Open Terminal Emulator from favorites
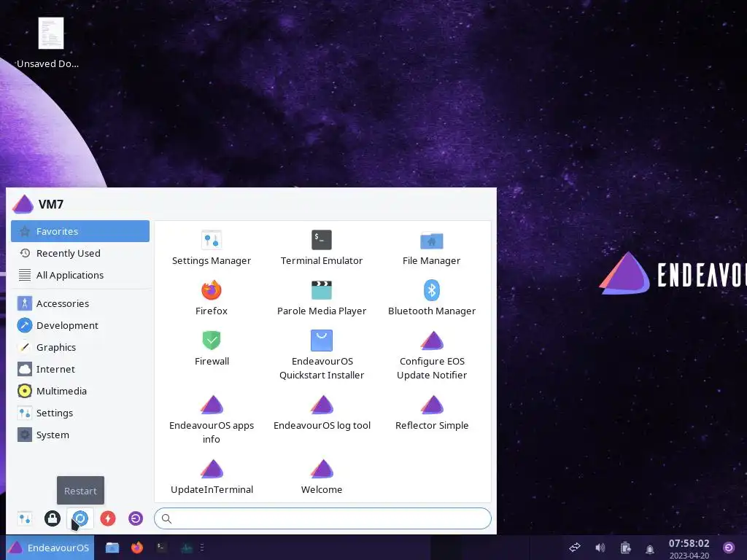This screenshot has height=560, width=747. (322, 248)
